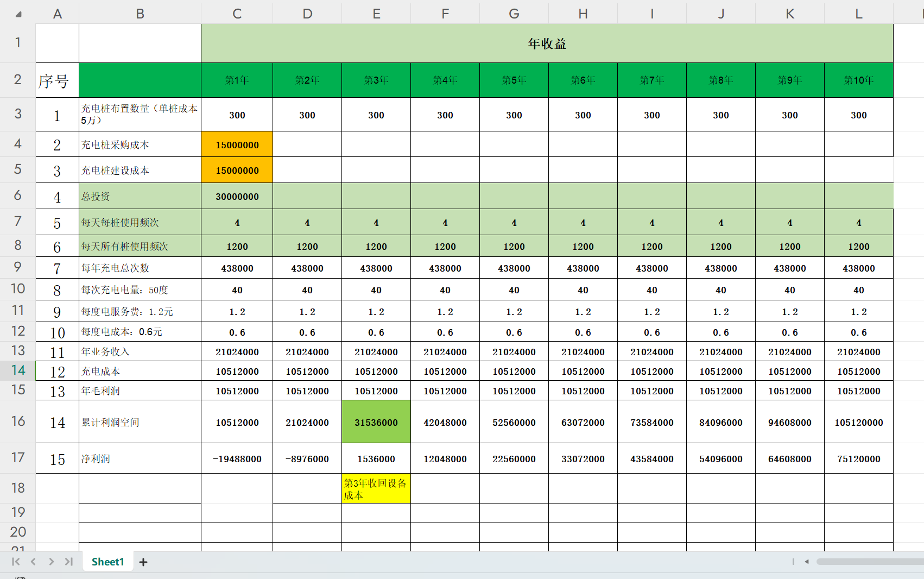Screen dimensions: 924x579
Task: Select row 16 header
Action: 18,421
